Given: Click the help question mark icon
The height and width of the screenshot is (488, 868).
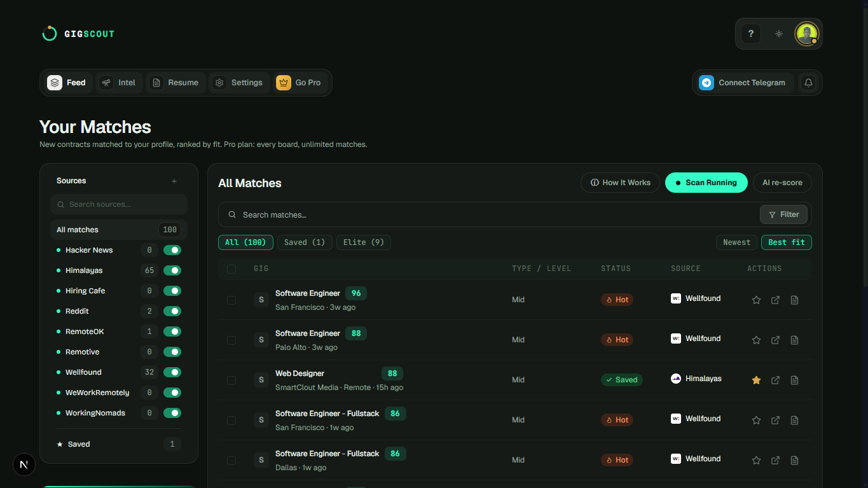Looking at the screenshot, I should pyautogui.click(x=751, y=34).
